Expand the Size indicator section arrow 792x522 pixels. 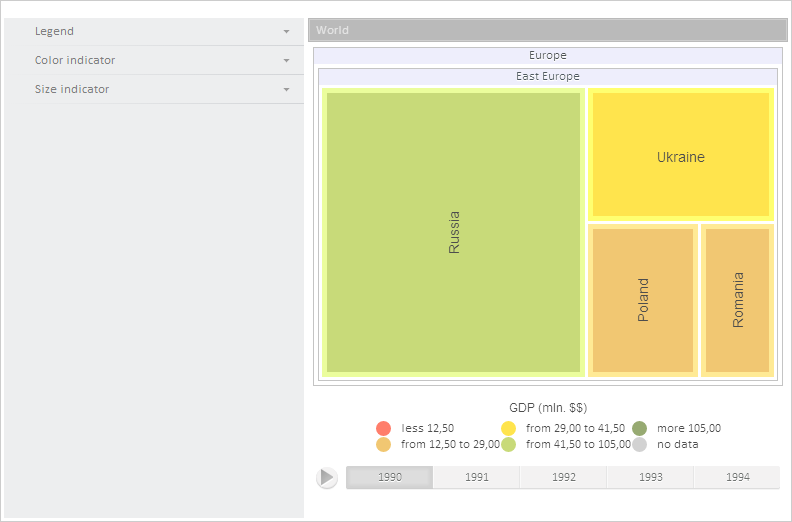pyautogui.click(x=286, y=90)
